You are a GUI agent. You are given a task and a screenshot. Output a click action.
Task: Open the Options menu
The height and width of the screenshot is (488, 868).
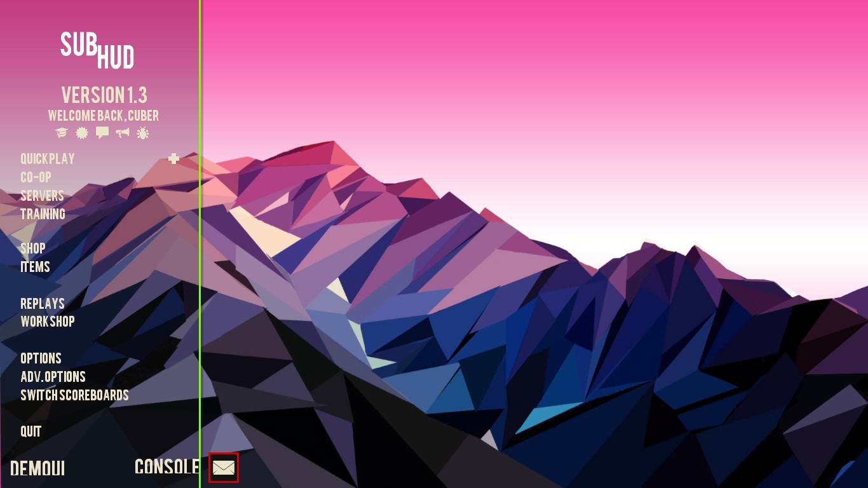tap(41, 358)
